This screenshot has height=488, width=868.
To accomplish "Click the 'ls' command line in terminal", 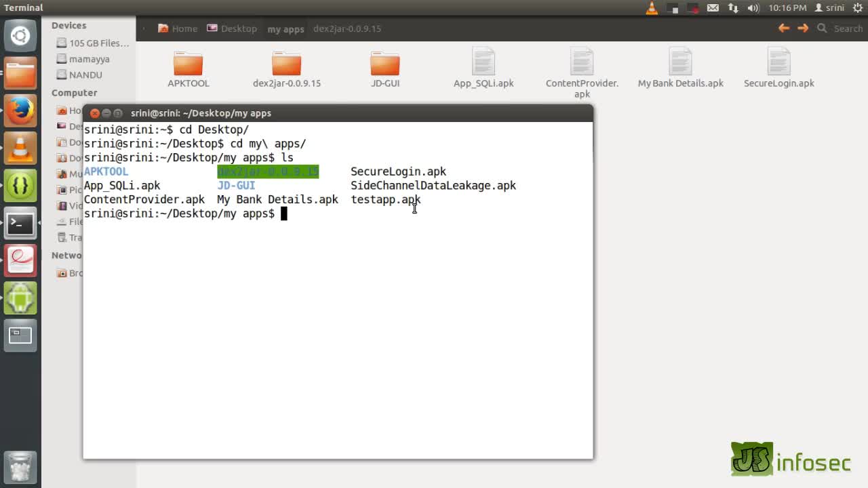I will 189,158.
